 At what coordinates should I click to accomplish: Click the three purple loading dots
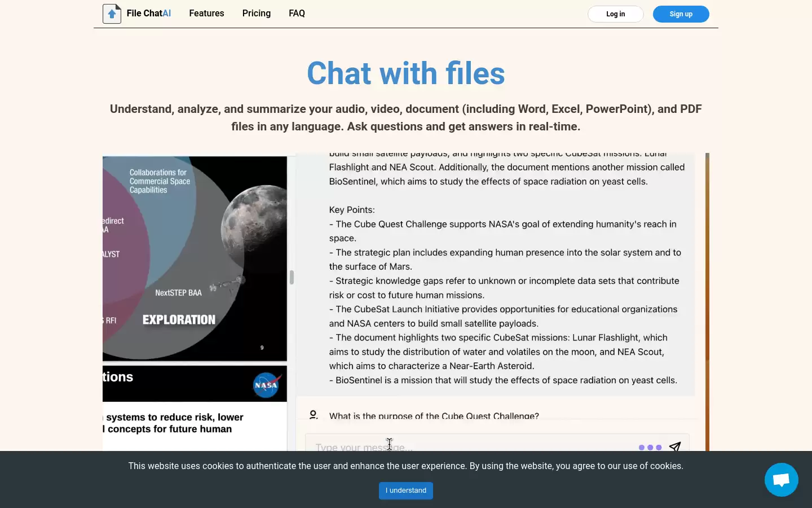(x=650, y=448)
